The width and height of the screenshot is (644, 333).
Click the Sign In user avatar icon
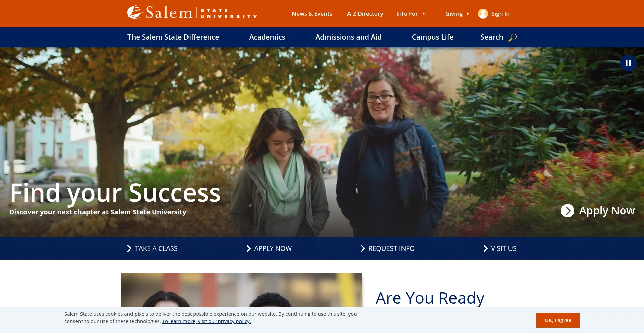pyautogui.click(x=483, y=14)
